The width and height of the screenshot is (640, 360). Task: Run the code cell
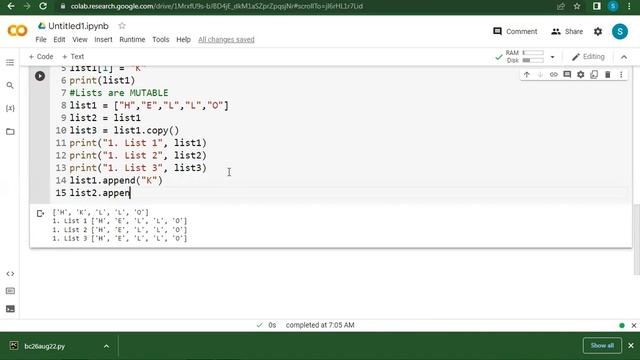40,76
